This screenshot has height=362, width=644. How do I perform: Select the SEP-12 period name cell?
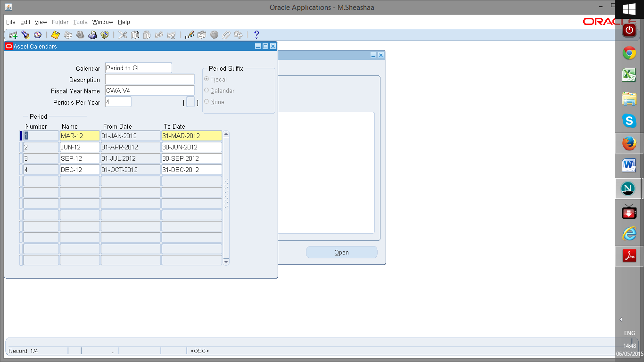click(79, 158)
